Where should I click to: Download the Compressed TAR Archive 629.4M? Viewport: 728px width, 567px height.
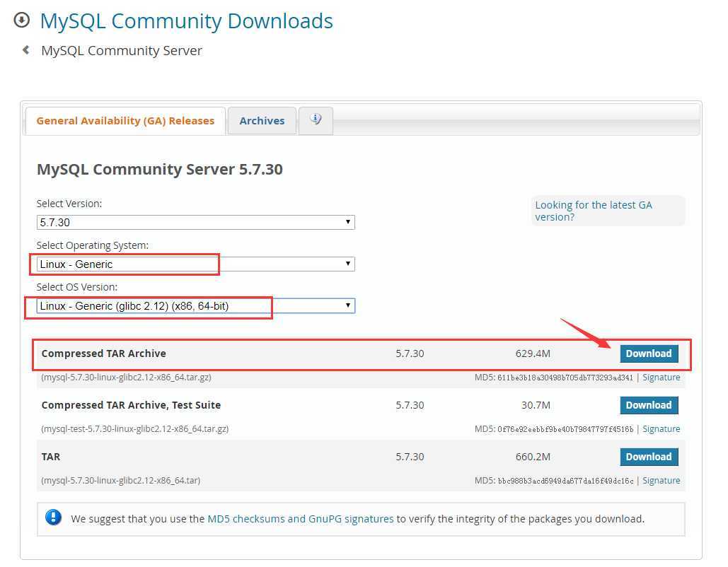pyautogui.click(x=649, y=353)
